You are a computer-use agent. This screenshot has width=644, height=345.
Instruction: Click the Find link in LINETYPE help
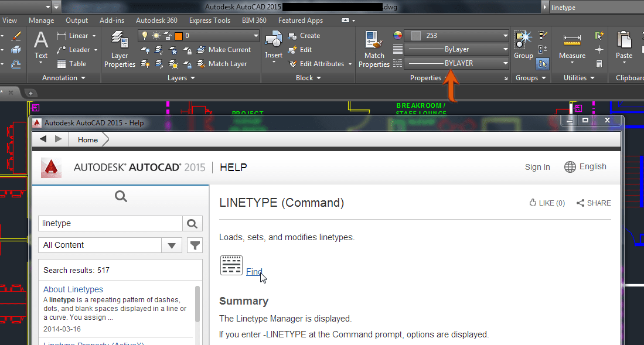point(254,271)
